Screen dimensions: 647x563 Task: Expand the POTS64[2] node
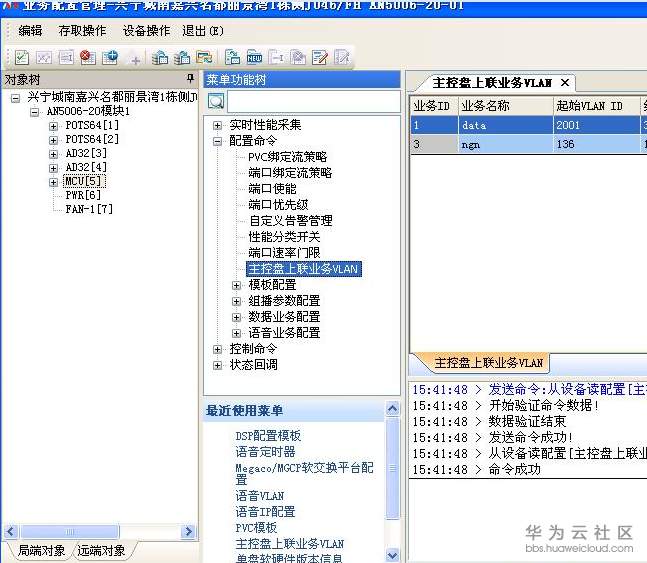(x=53, y=140)
